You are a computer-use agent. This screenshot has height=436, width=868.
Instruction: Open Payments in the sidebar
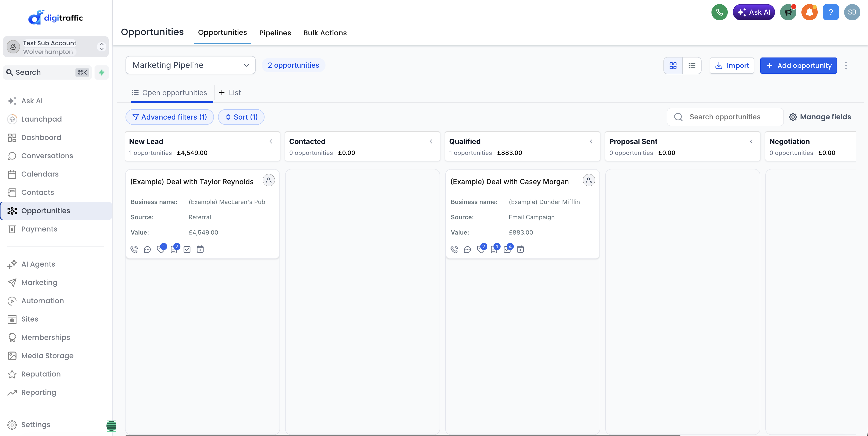click(56, 229)
